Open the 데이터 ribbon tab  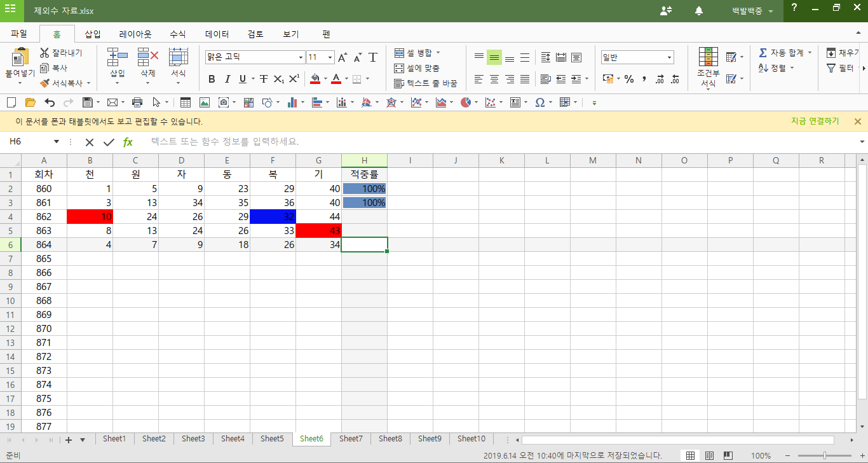[x=217, y=34]
